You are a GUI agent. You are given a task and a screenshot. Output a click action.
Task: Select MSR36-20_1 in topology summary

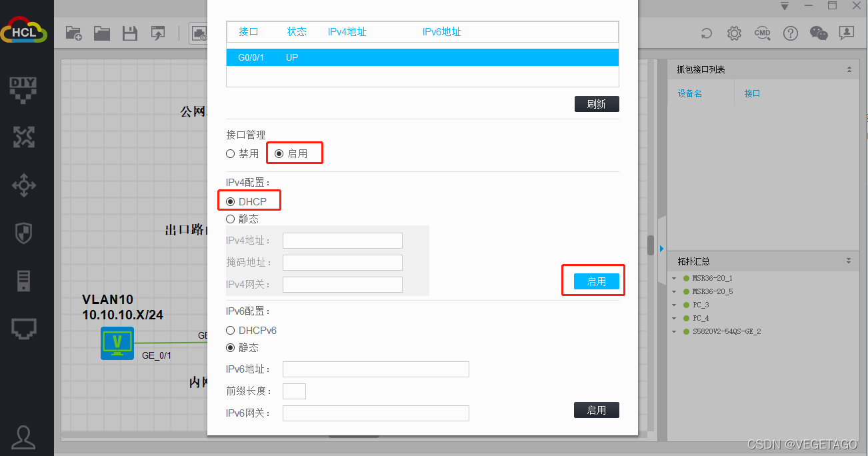(713, 278)
